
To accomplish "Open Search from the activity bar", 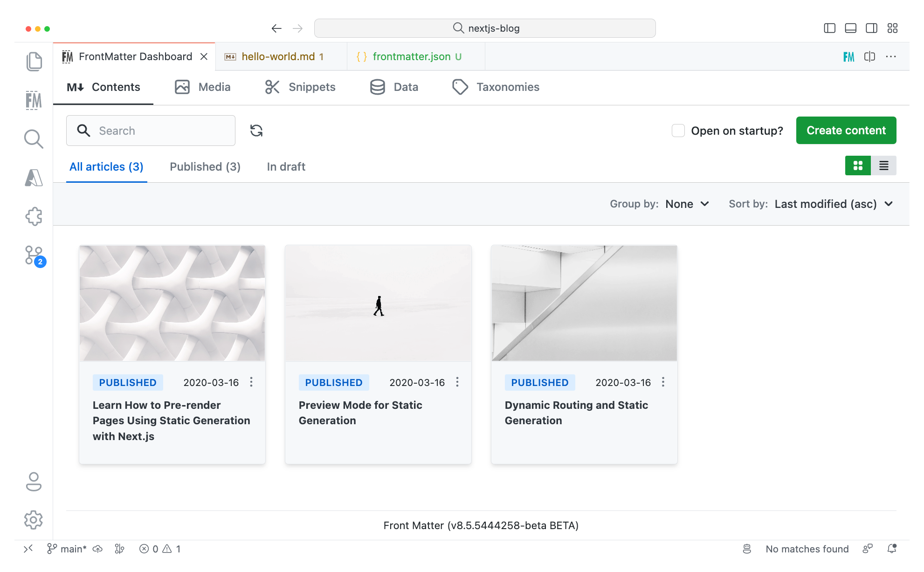I will (34, 138).
